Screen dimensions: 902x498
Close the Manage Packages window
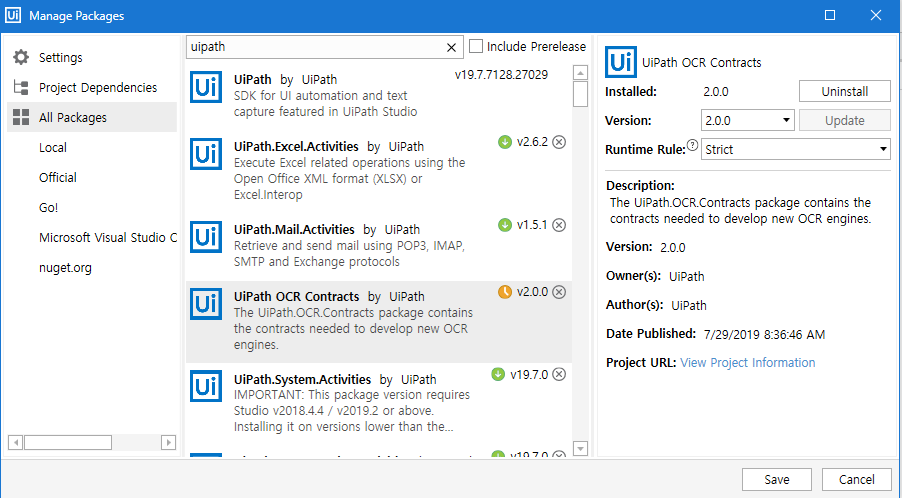click(876, 15)
